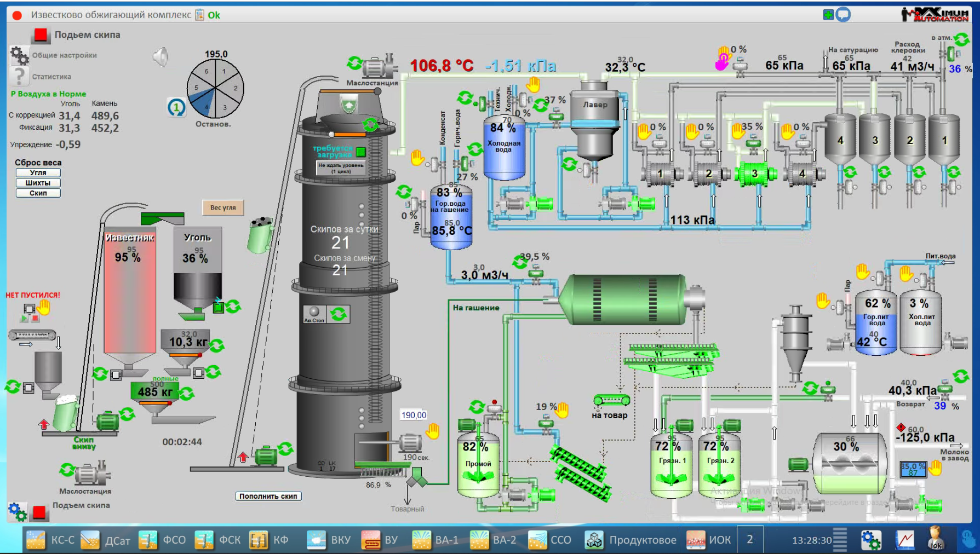Viewport: 980px width, 554px height.
Task: Click the 190,00 setpoint input field
Action: click(x=414, y=415)
